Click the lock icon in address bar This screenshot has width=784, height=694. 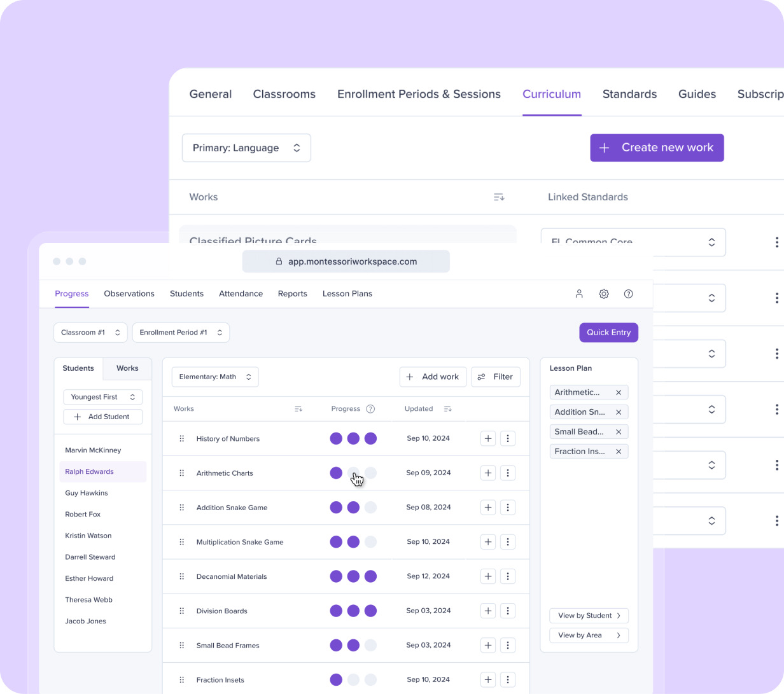coord(279,261)
